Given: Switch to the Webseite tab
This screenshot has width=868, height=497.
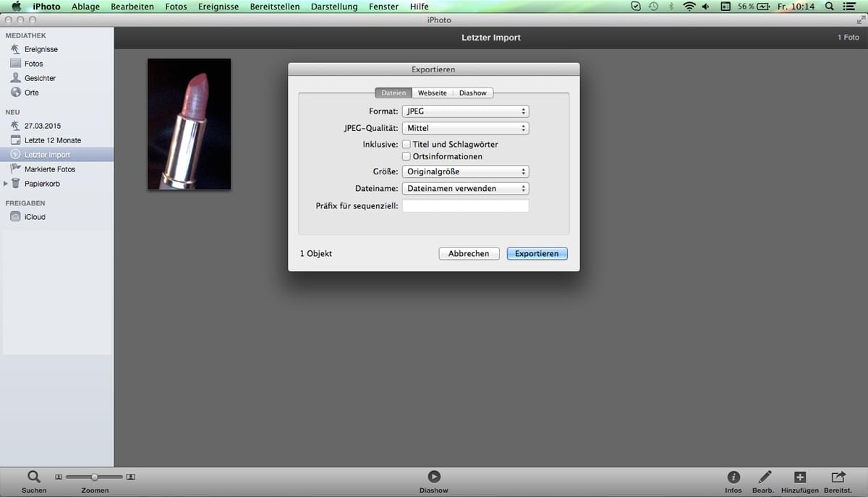Looking at the screenshot, I should pyautogui.click(x=432, y=93).
